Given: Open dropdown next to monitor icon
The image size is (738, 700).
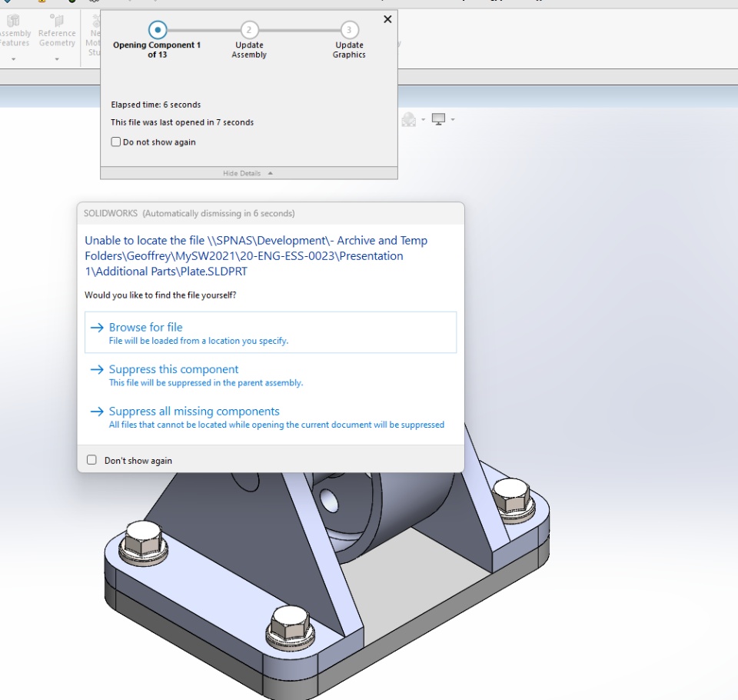Looking at the screenshot, I should [x=453, y=120].
